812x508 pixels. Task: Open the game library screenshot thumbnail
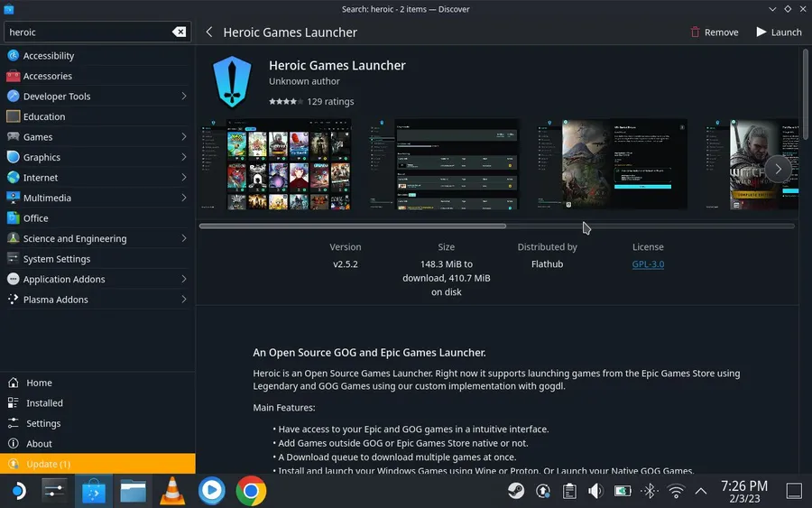(276, 164)
